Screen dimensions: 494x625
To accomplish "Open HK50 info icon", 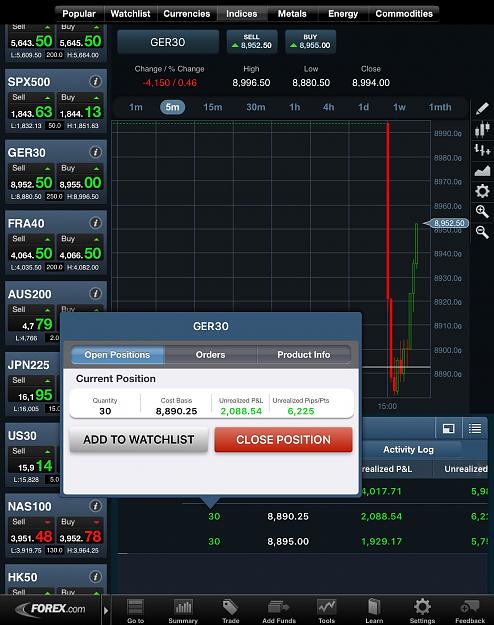I will pos(95,576).
